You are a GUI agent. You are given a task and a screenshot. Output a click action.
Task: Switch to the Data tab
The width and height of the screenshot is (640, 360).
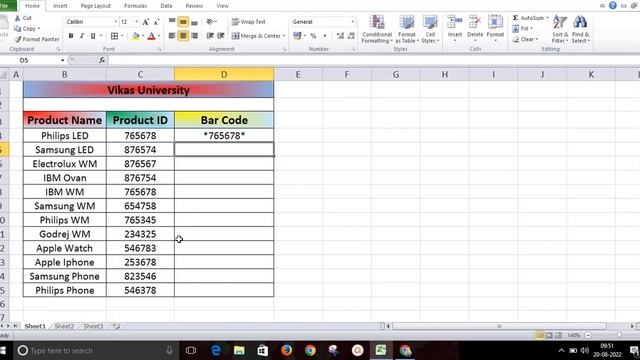click(x=166, y=6)
